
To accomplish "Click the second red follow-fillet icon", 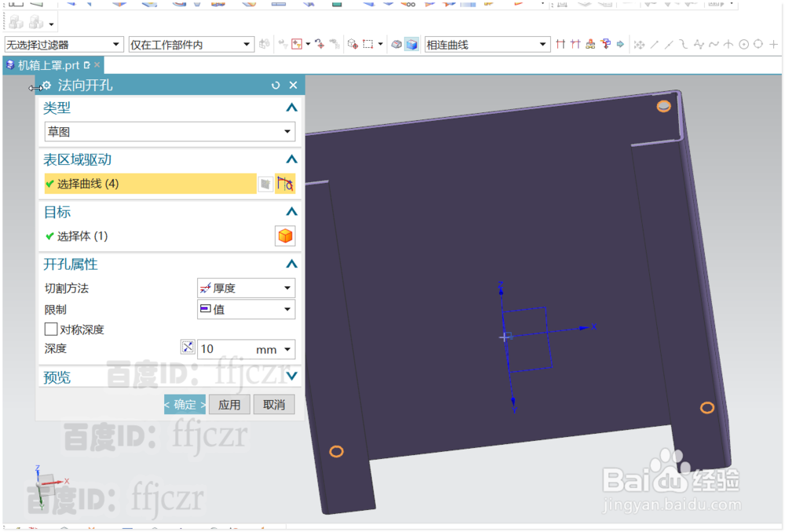I will point(575,45).
